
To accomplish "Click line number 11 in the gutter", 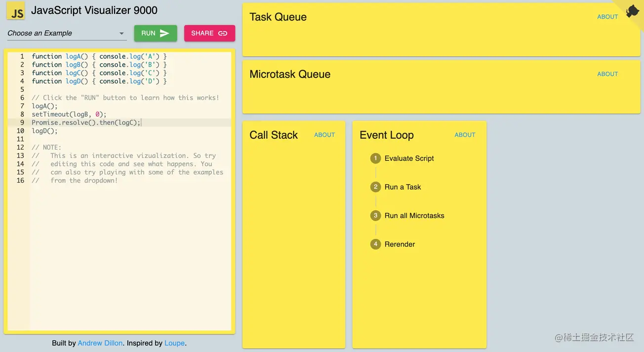I will point(20,139).
